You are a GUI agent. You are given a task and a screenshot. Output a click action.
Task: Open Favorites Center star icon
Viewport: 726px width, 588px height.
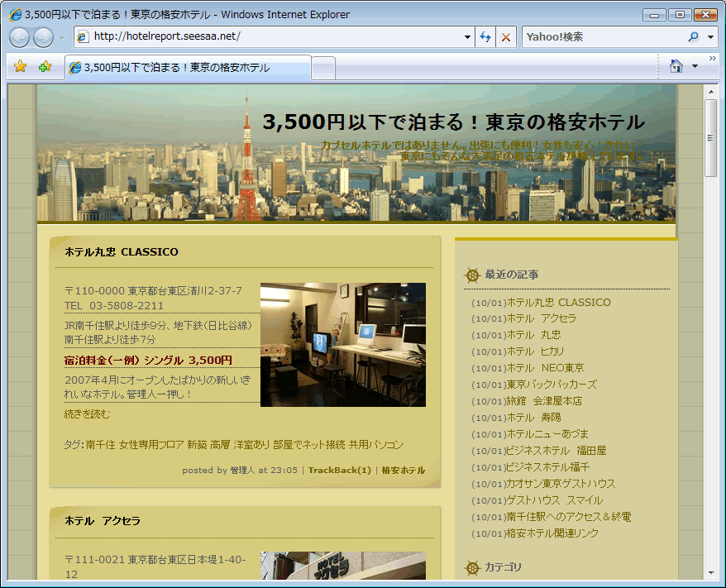click(x=21, y=67)
